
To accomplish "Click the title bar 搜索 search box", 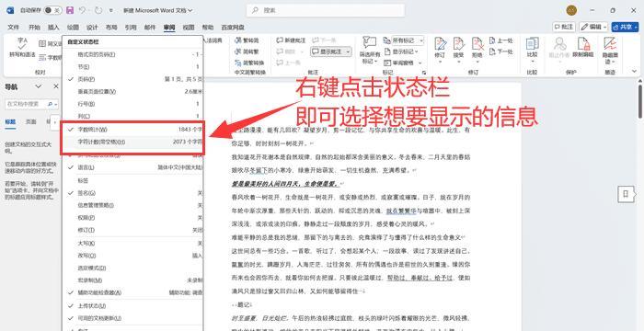I will (x=326, y=10).
